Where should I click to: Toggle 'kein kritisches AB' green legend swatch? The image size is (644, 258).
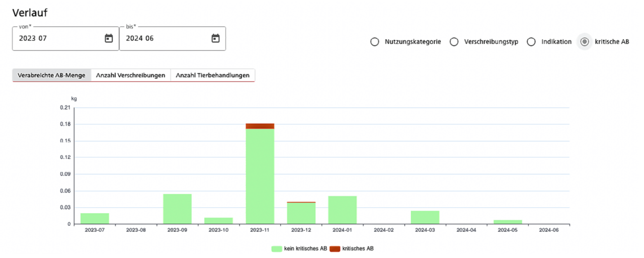click(276, 249)
